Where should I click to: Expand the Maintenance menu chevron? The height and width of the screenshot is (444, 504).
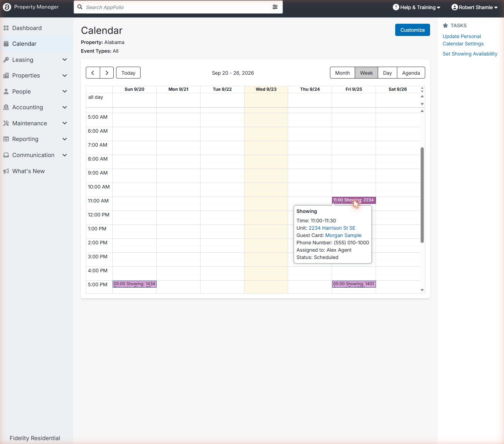[x=65, y=123]
